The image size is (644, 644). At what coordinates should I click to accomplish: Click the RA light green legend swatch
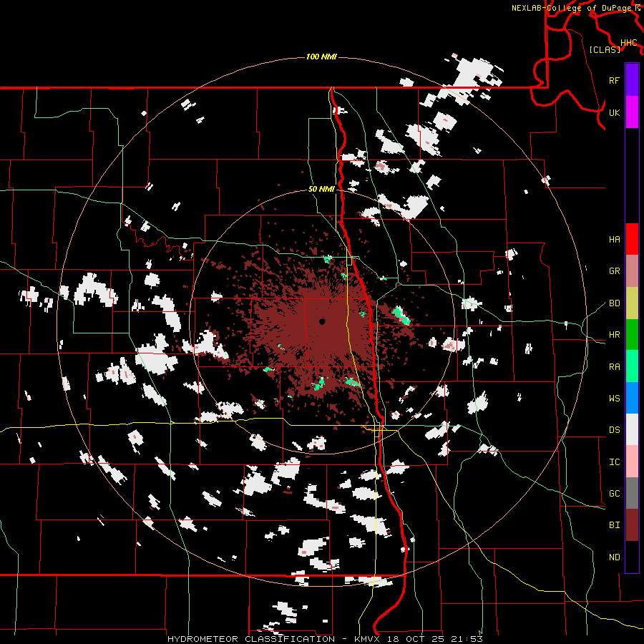point(632,366)
